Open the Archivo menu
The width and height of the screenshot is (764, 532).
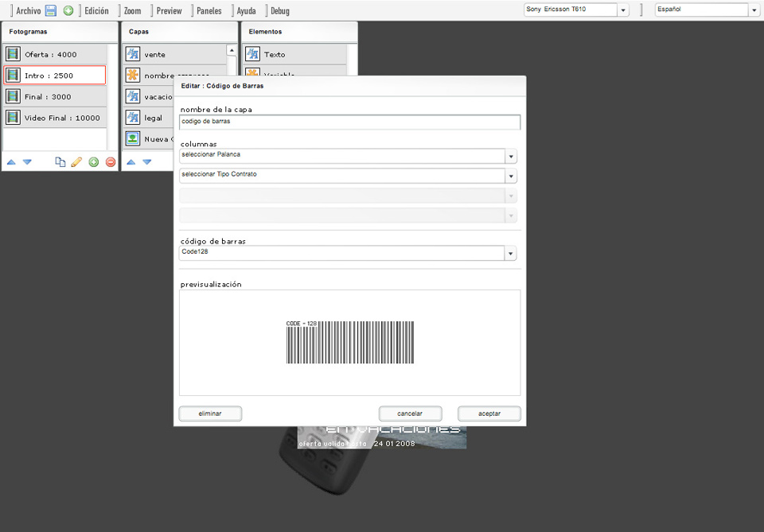29,10
